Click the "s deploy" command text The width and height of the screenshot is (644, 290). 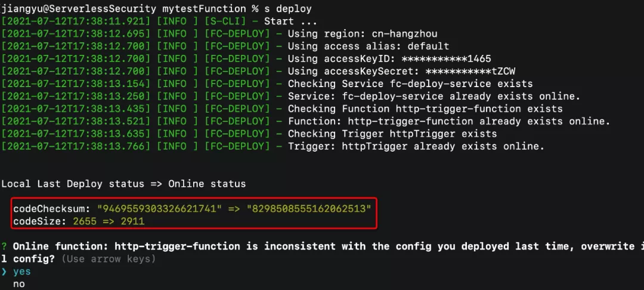coord(287,8)
